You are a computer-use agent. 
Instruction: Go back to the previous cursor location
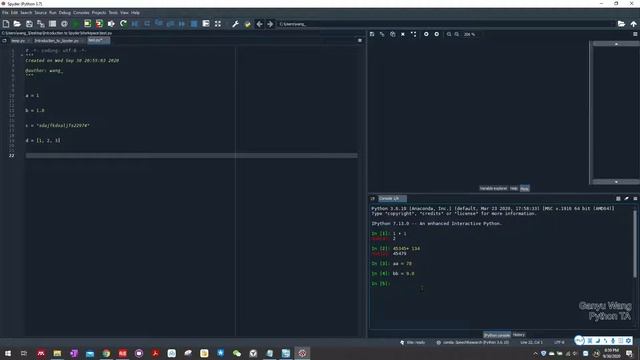pyautogui.click(x=259, y=24)
